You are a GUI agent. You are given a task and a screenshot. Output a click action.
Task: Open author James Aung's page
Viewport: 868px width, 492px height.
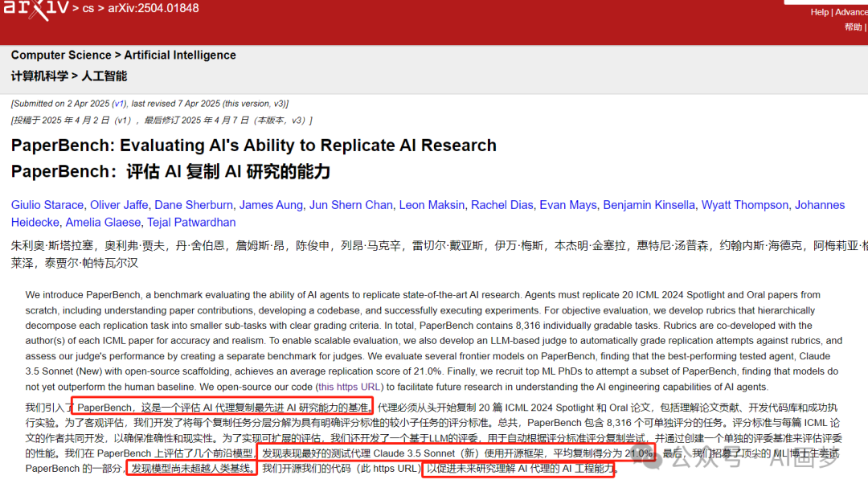272,205
